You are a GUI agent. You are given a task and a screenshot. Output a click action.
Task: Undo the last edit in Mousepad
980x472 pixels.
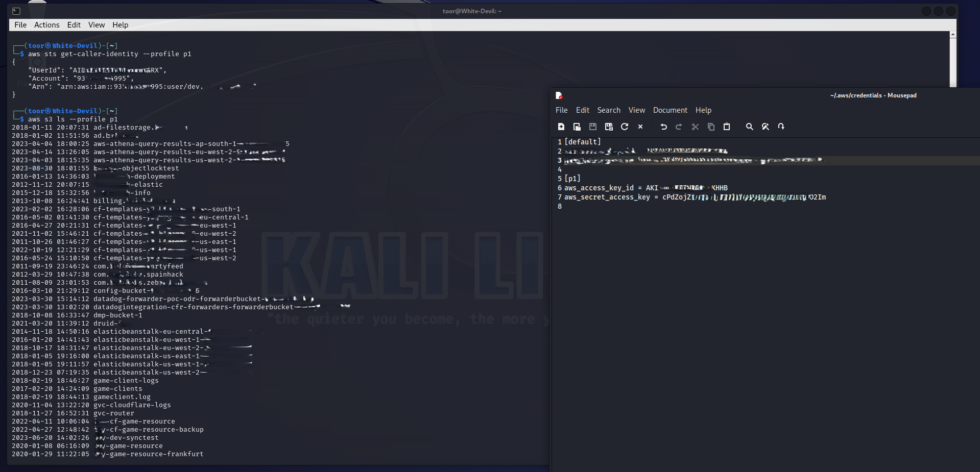coord(663,127)
